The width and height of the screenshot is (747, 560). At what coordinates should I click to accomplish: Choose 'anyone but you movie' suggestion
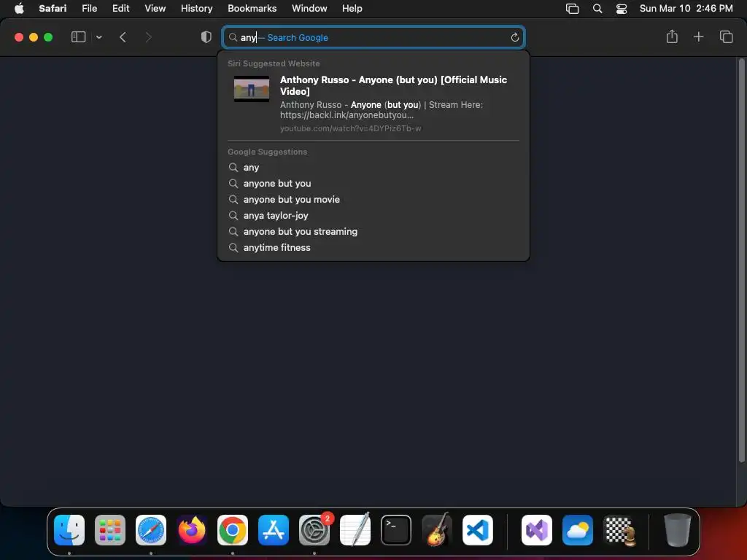(373, 200)
